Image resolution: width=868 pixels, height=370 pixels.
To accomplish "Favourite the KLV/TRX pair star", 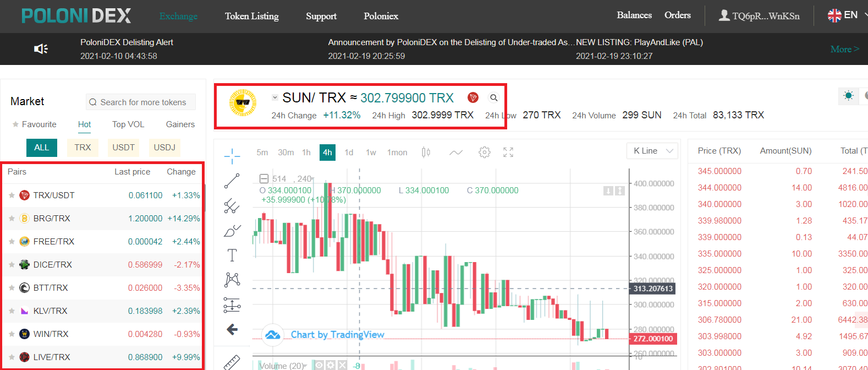I will [x=12, y=311].
